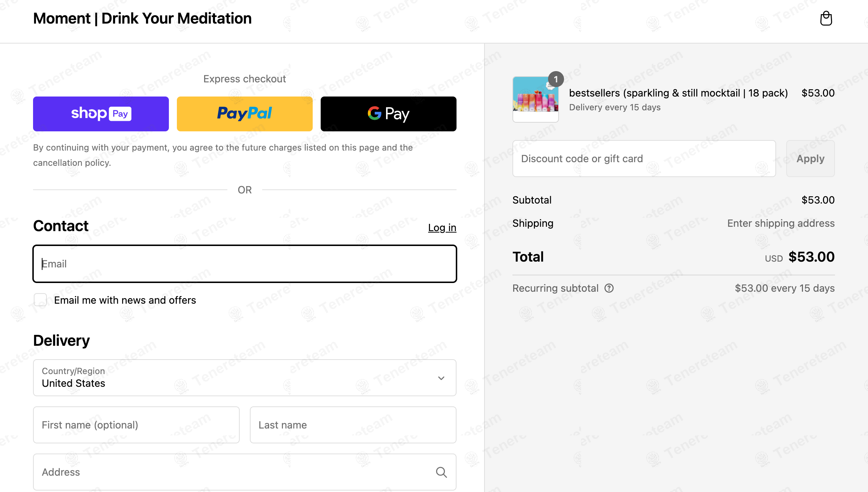Select the Last name field

353,425
